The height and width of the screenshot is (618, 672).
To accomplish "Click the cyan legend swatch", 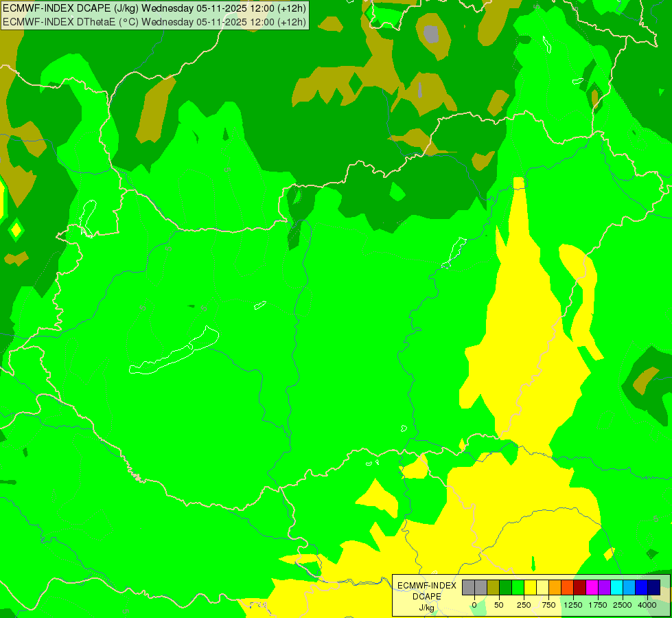I will 616,588.
